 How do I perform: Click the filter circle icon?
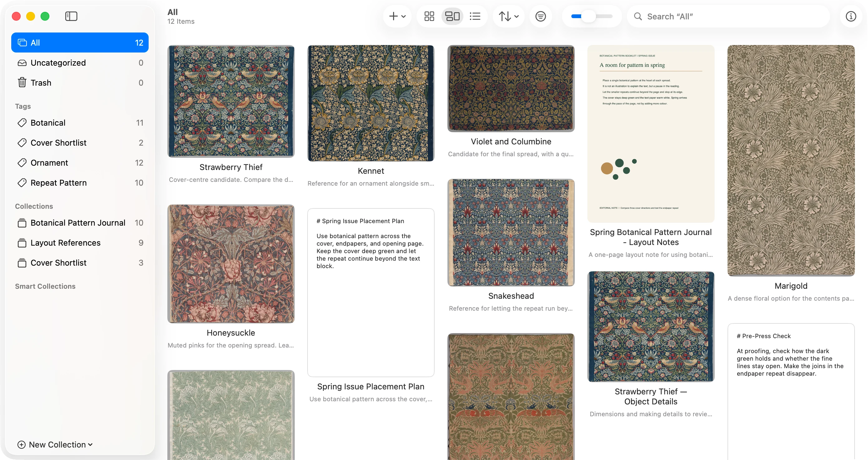coord(540,16)
